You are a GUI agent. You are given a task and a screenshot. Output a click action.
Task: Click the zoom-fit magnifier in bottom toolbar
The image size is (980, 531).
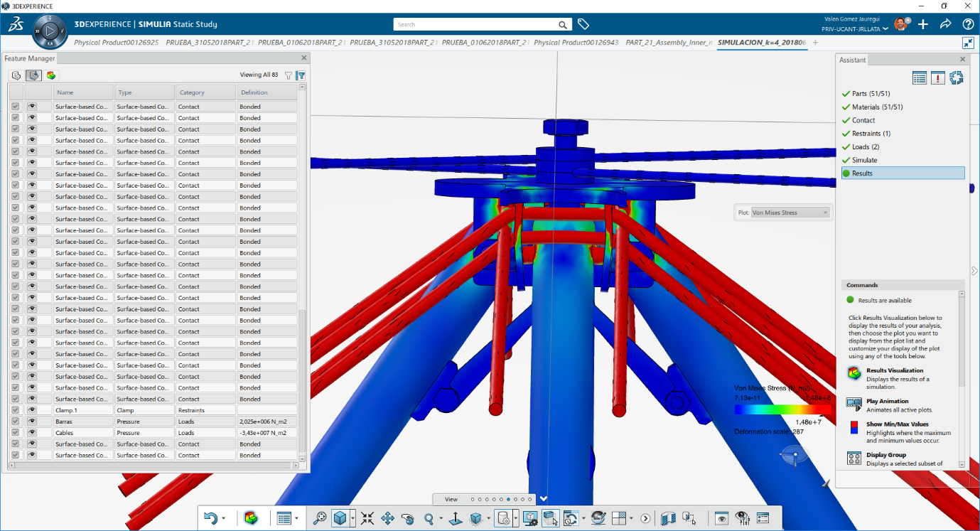pyautogui.click(x=320, y=518)
